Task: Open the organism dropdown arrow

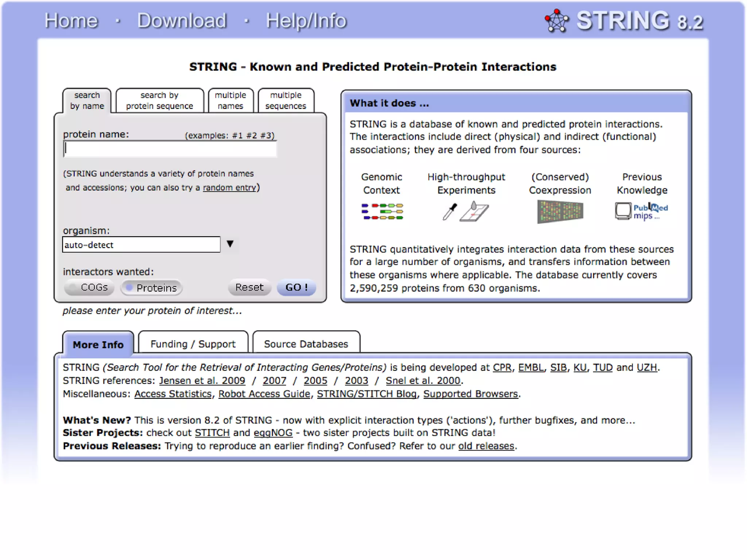Action: point(230,244)
